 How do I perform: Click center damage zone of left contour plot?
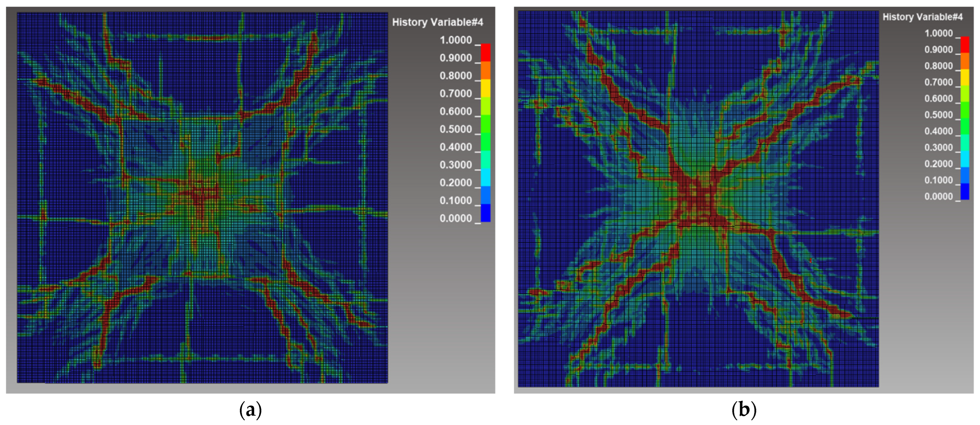click(200, 196)
